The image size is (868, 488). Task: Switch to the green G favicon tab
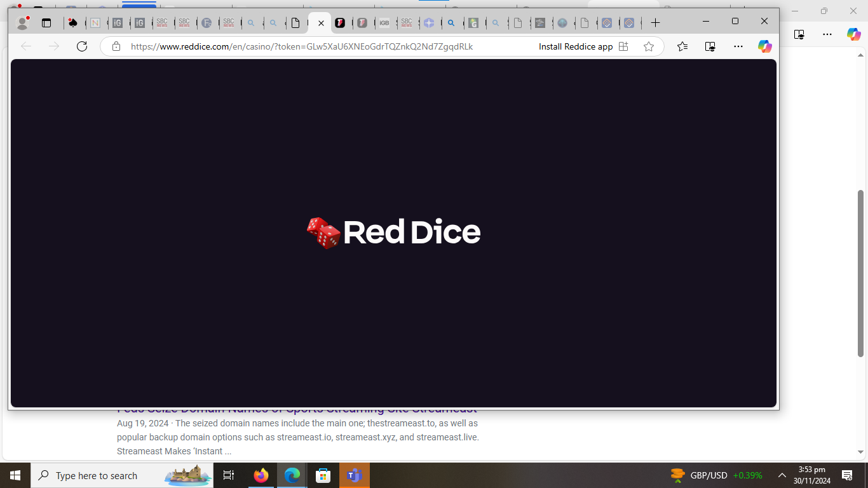473,23
